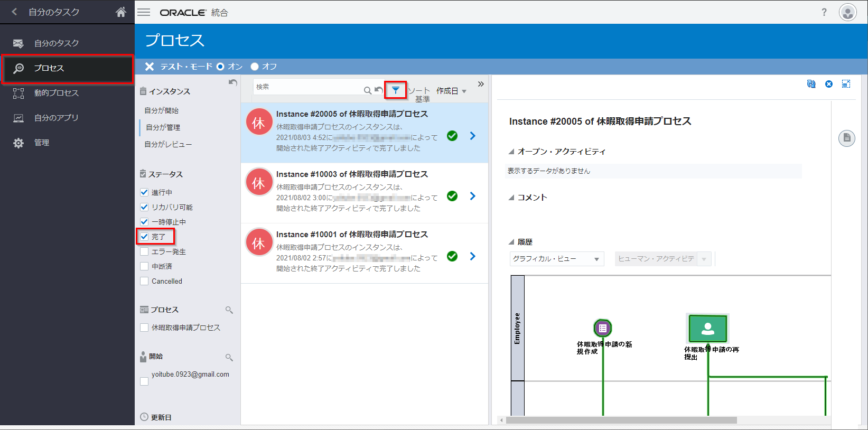The image size is (868, 430).
Task: Click the document icon on right edge
Action: 846,138
